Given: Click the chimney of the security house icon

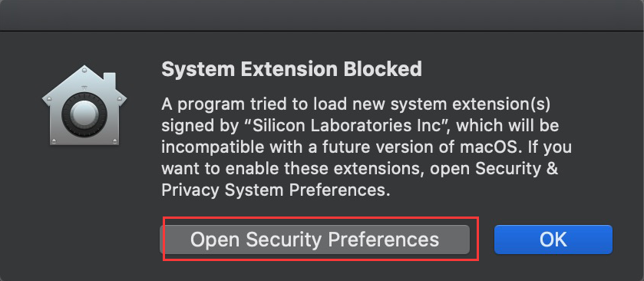Looking at the screenshot, I should pyautogui.click(x=109, y=81).
